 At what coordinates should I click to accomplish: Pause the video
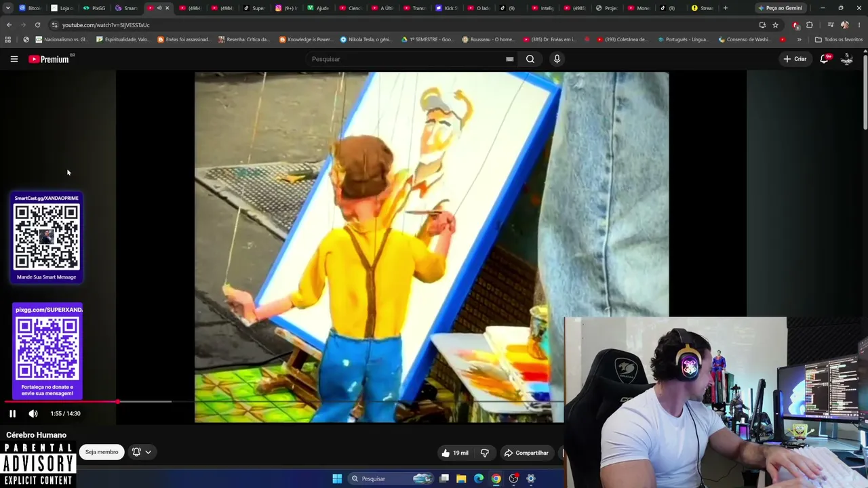[x=12, y=413]
